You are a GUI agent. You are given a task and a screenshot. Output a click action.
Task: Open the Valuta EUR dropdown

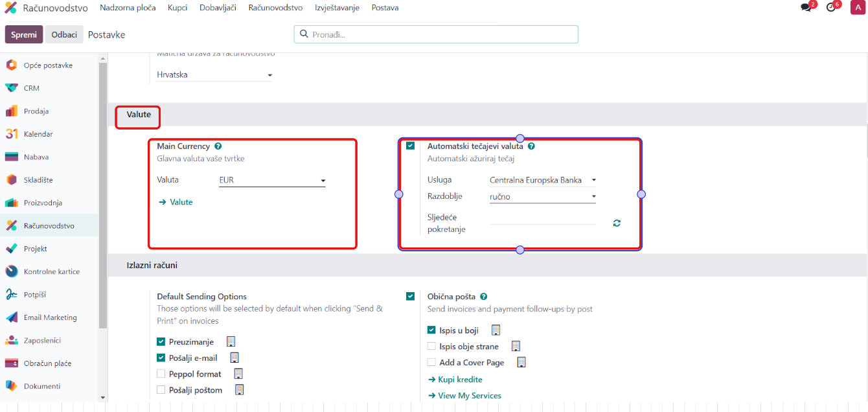tap(272, 181)
